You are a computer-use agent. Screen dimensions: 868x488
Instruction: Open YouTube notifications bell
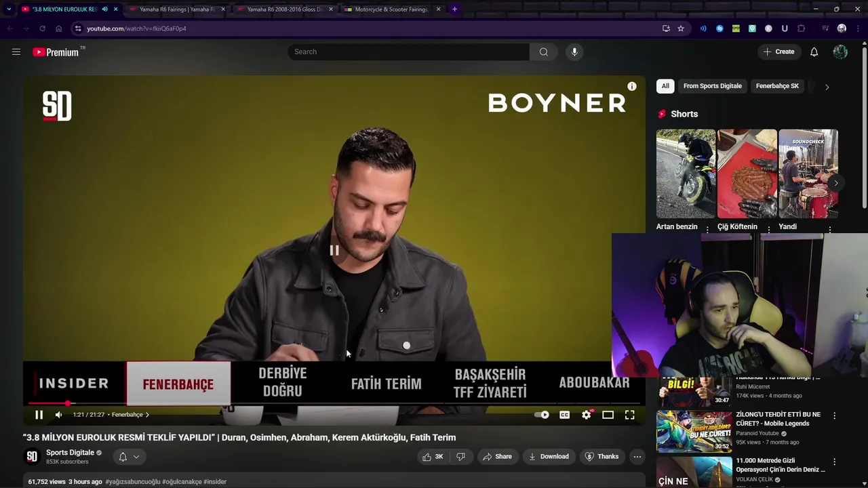pos(814,52)
